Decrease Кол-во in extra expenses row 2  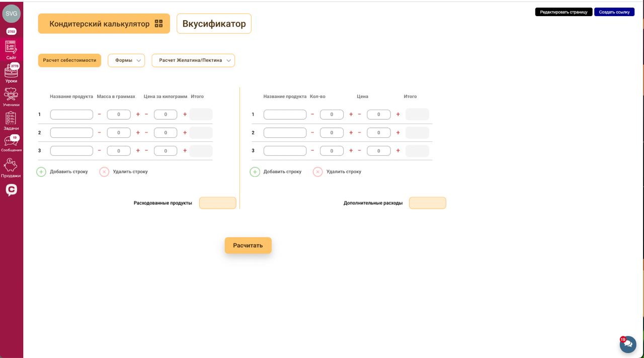click(x=312, y=133)
